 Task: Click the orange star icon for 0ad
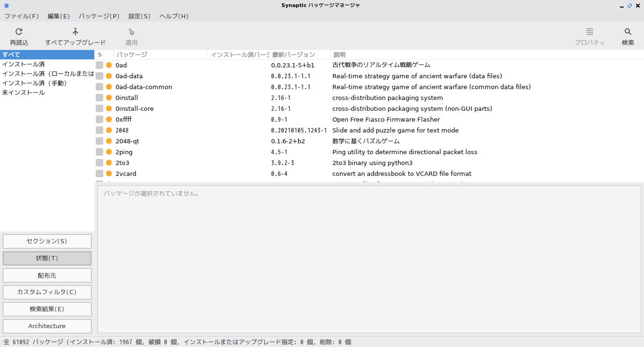click(x=109, y=65)
